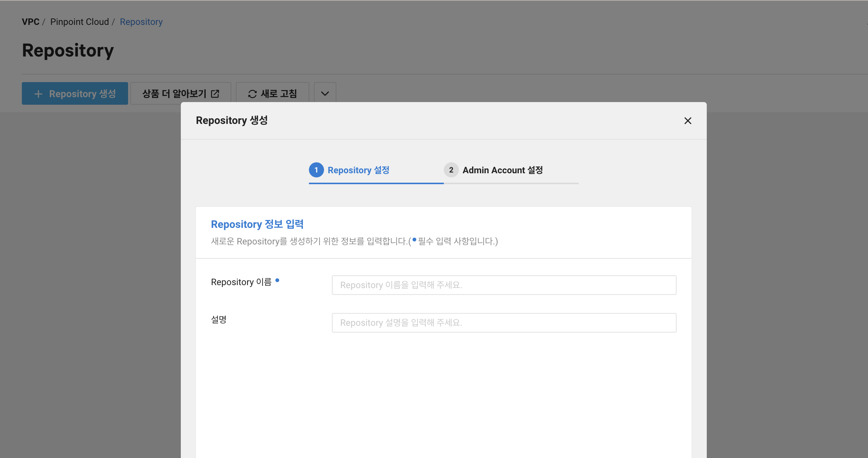The height and width of the screenshot is (458, 868).
Task: Open the Repository breadcrumb link
Action: pyautogui.click(x=141, y=22)
